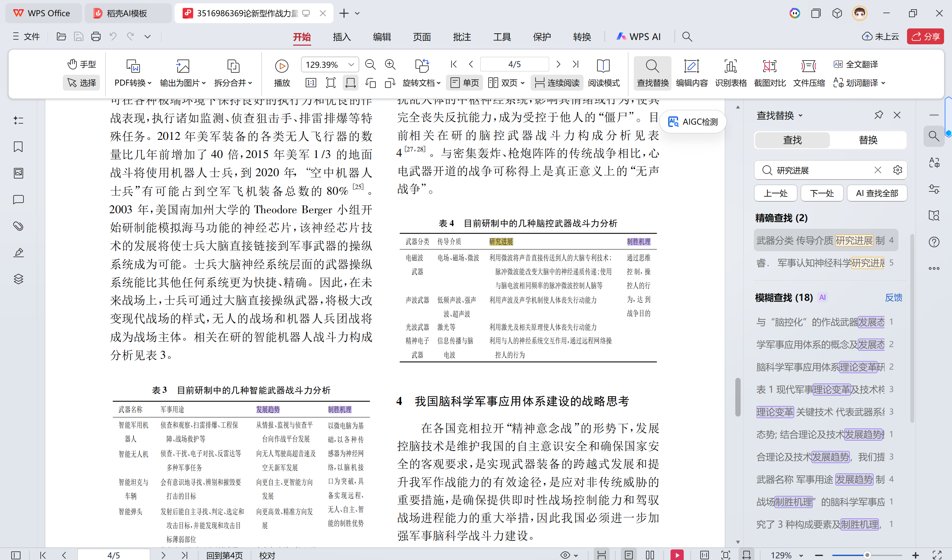Image resolution: width=952 pixels, height=560 pixels.
Task: Pin the 查找替换 panel
Action: 879,115
